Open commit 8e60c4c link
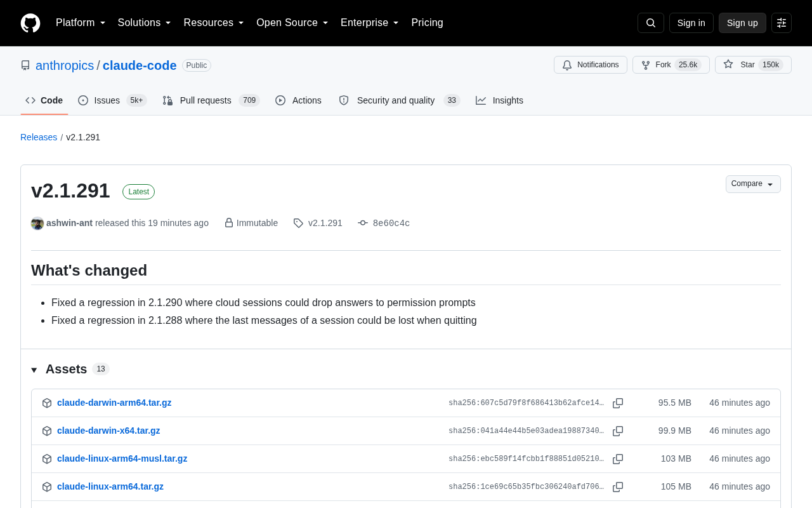Viewport: 812px width, 508px height. coord(391,223)
